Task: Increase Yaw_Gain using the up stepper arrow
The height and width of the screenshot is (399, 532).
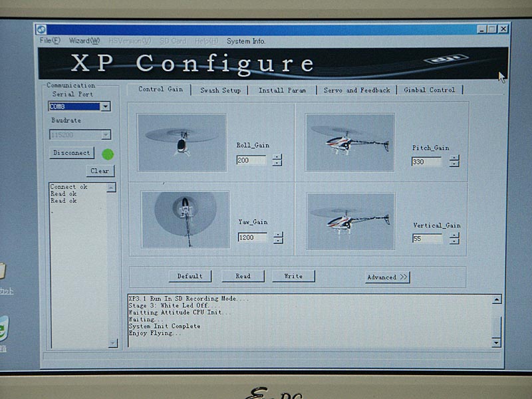Action: tap(278, 234)
